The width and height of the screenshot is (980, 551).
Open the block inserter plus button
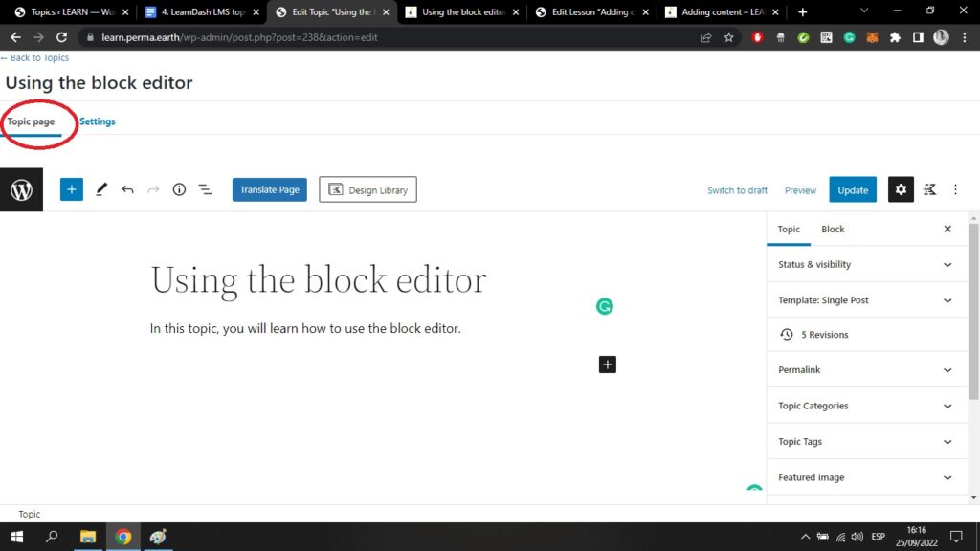72,189
